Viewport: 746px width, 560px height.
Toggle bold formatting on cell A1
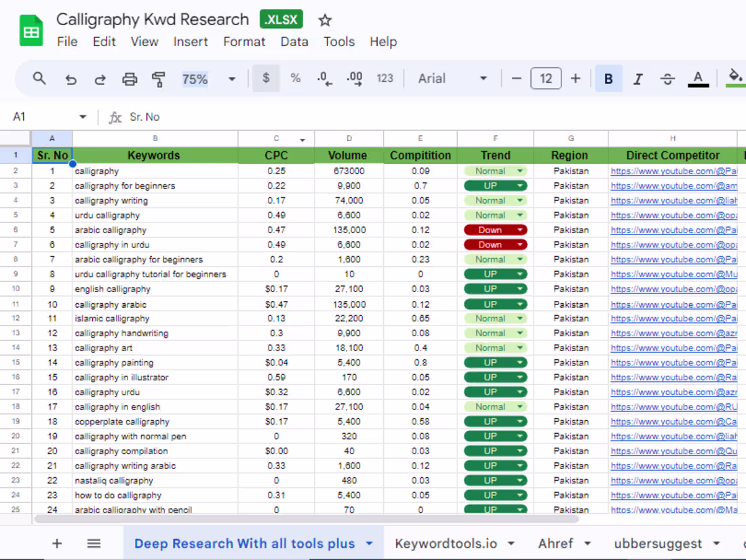[x=608, y=79]
